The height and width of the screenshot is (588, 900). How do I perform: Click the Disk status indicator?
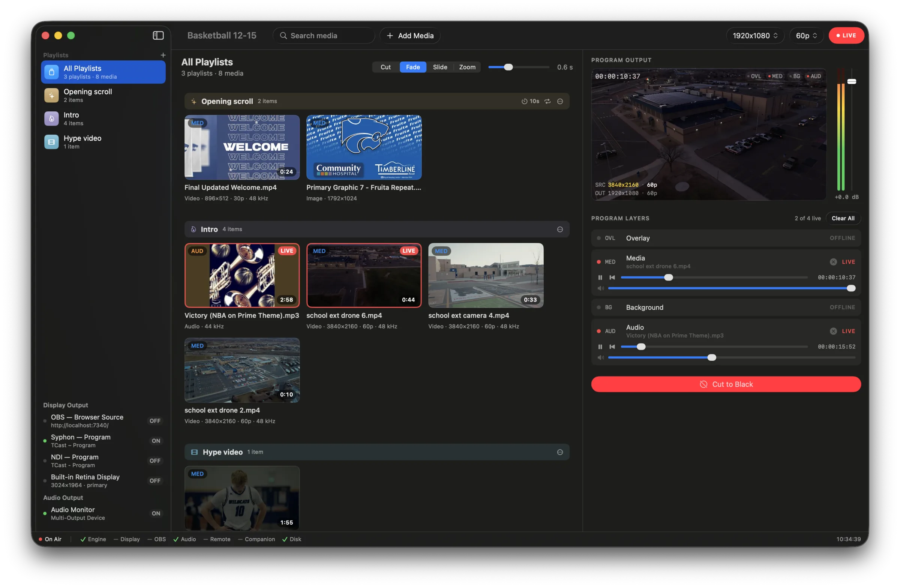pos(291,539)
